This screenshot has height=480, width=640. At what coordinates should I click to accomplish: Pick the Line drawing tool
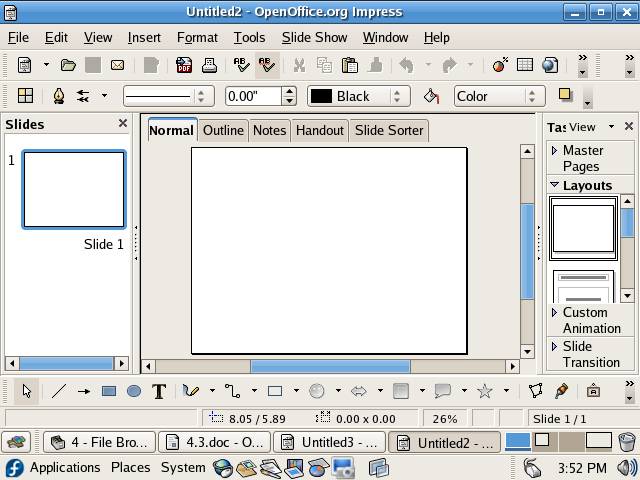click(59, 391)
